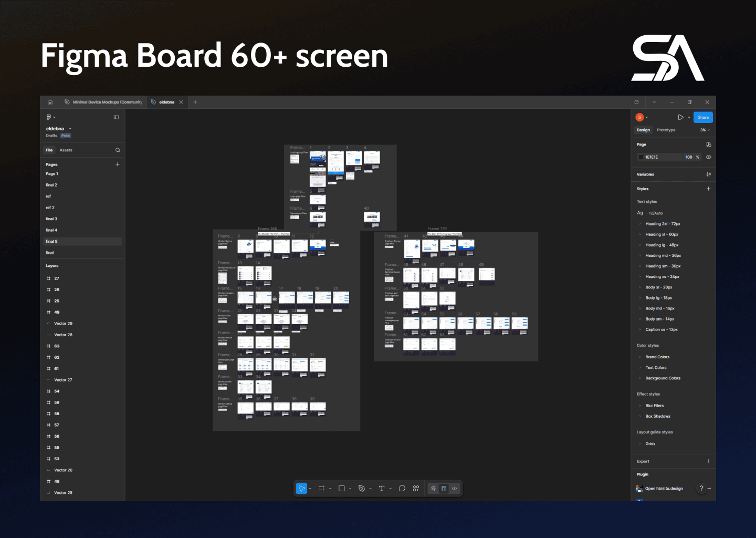
Task: Click the Free plan badge
Action: [65, 136]
